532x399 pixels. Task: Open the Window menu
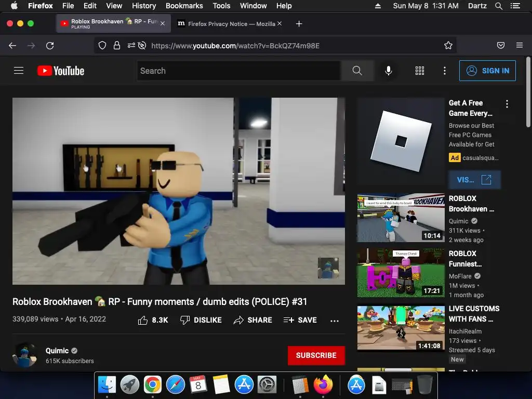[x=254, y=6]
